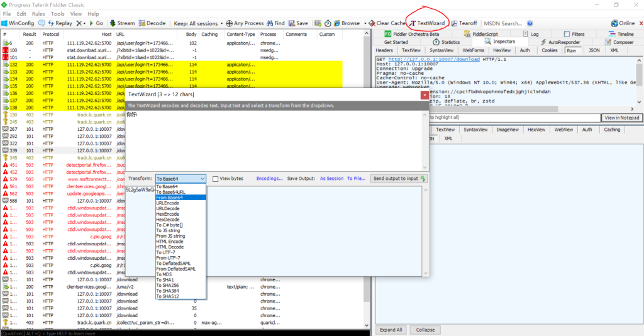The image size is (644, 336).
Task: Toggle the View bytes checkbox
Action: [x=216, y=179]
